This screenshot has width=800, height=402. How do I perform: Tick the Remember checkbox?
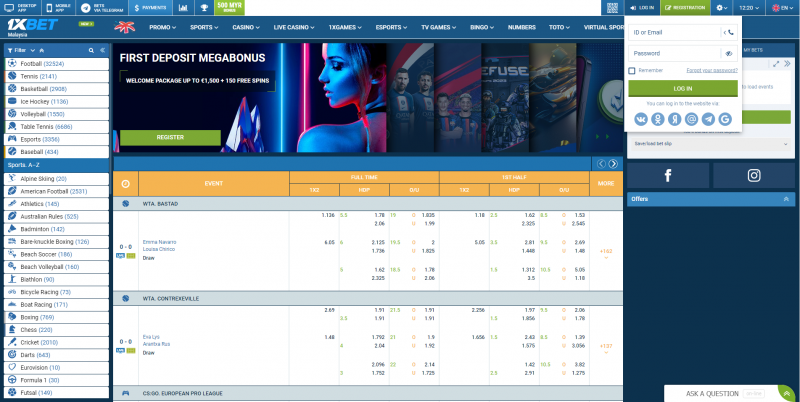pyautogui.click(x=632, y=70)
